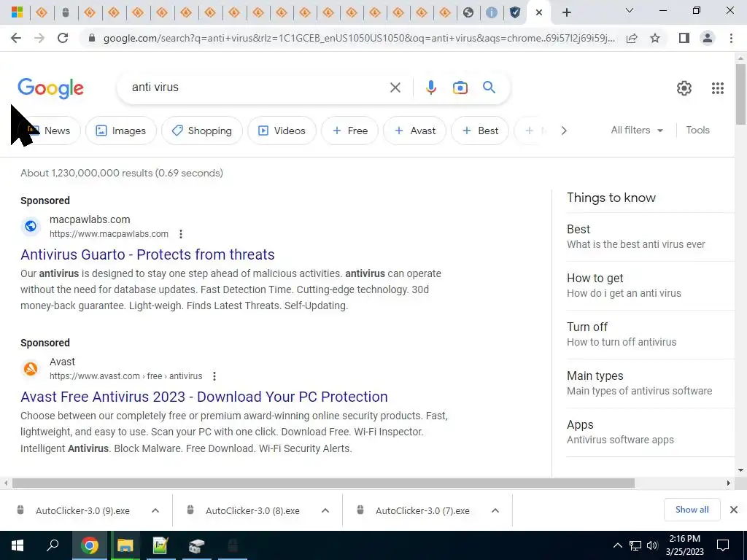Viewport: 747px width, 560px height.
Task: Expand options for AutoClicker-3.0 (7).exe
Action: (x=495, y=510)
